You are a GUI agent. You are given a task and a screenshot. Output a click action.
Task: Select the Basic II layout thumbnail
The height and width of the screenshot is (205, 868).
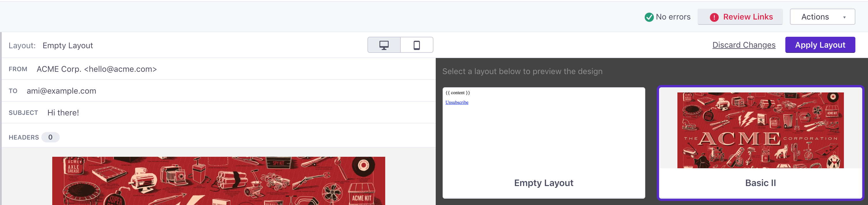click(x=760, y=130)
